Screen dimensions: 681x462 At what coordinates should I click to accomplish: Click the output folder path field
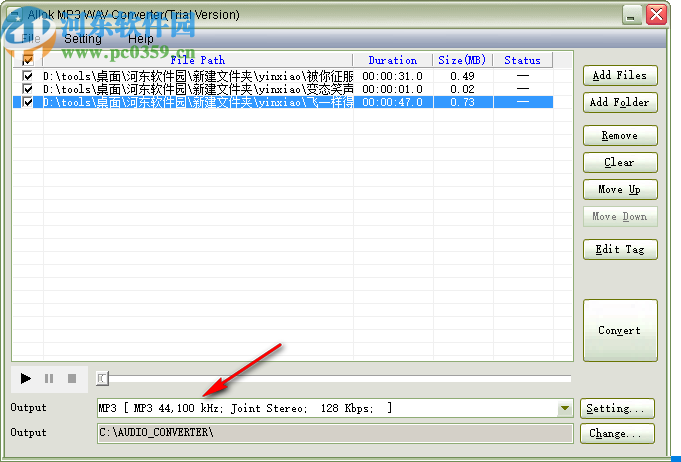335,433
